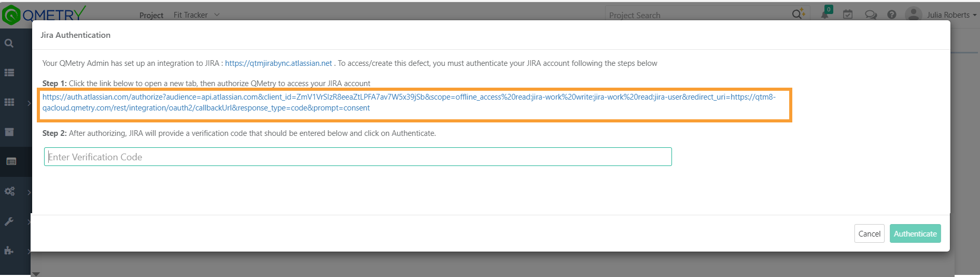Click the sparkle magnifier icon in Project Search
The height and width of the screenshot is (277, 980).
point(799,14)
